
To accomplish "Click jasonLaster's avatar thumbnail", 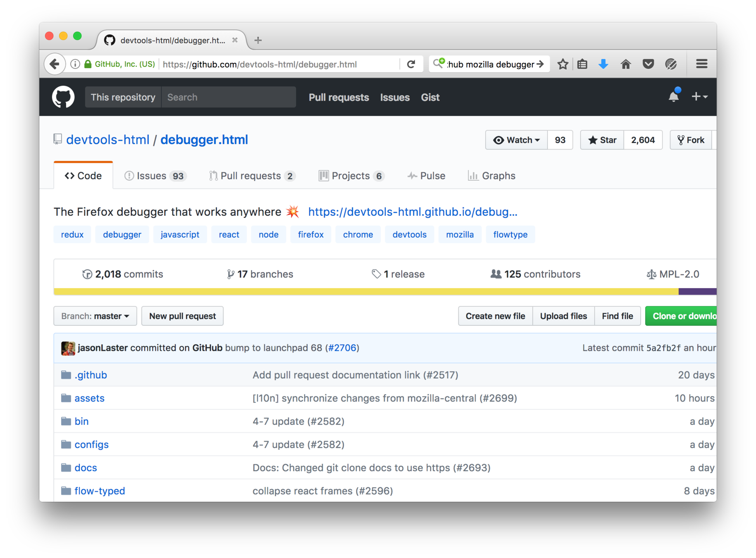I will [68, 348].
